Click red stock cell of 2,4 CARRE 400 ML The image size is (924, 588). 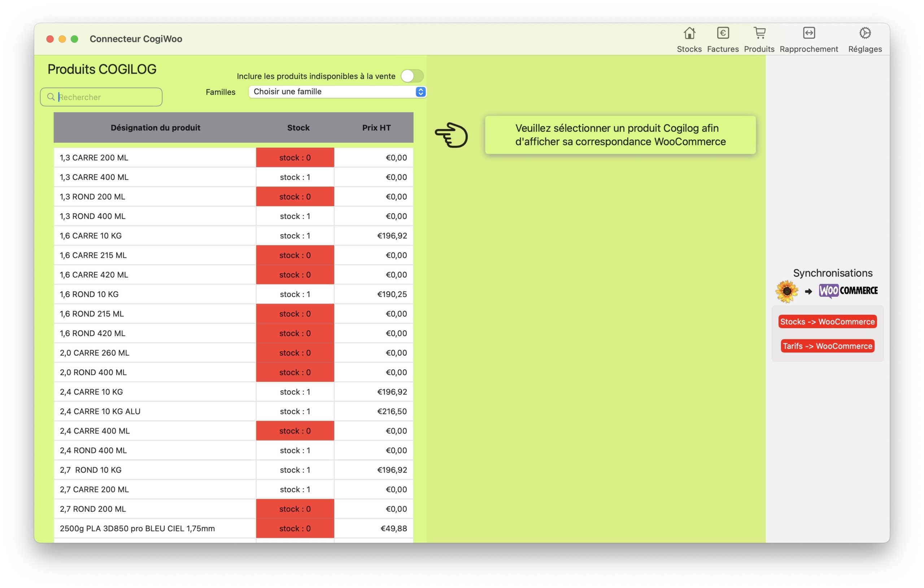pyautogui.click(x=295, y=431)
